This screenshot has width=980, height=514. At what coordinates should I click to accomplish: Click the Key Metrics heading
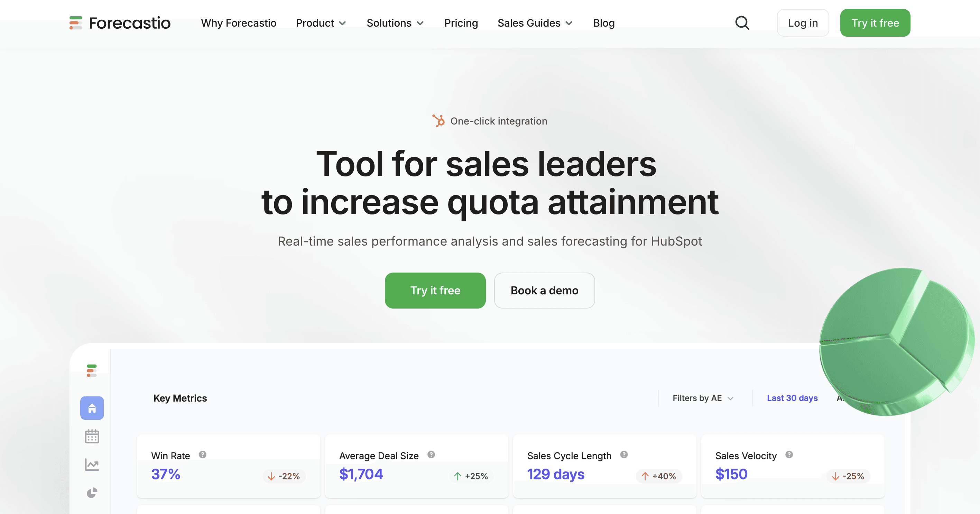[x=180, y=398]
